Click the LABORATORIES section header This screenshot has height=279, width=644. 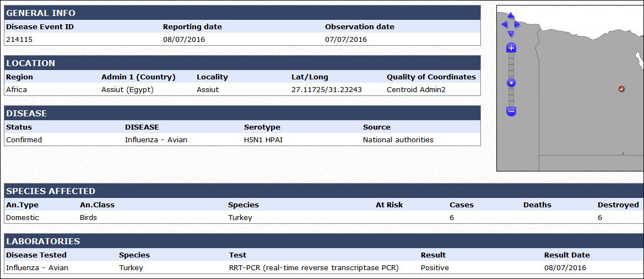pos(324,241)
